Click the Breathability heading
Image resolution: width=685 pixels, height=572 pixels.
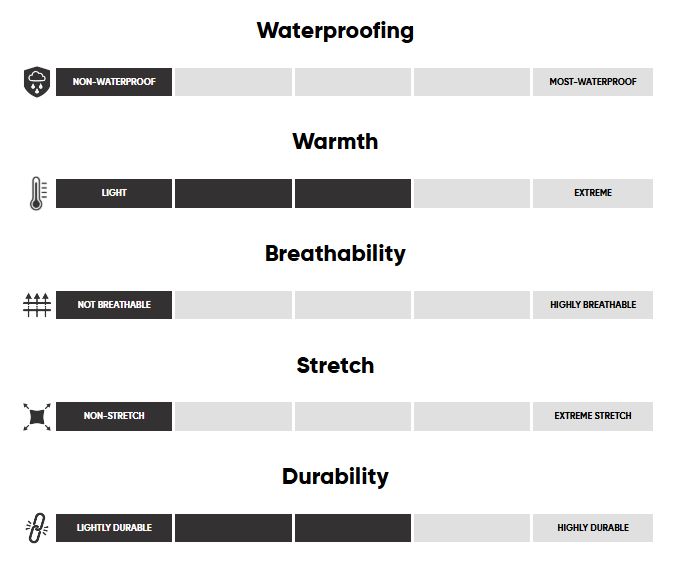[x=335, y=253]
